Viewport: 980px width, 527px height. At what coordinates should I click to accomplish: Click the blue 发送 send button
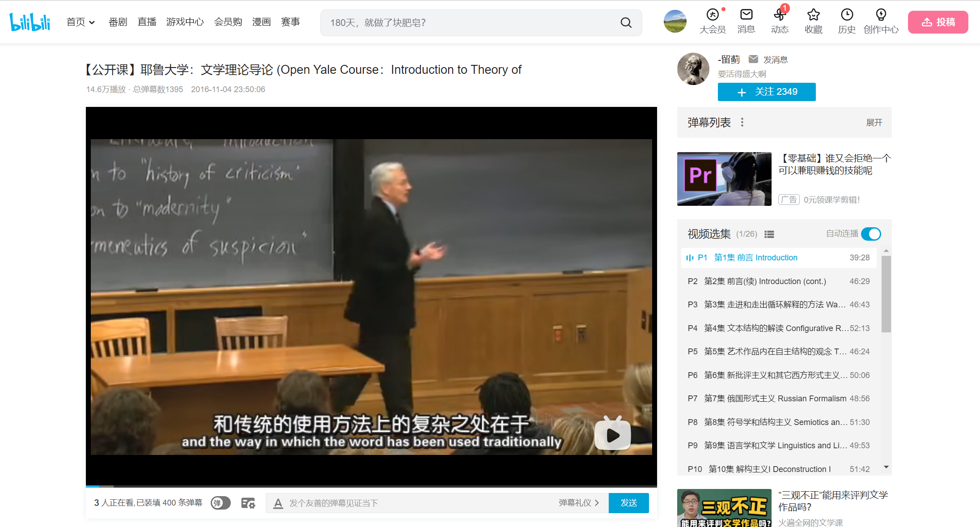pos(628,503)
